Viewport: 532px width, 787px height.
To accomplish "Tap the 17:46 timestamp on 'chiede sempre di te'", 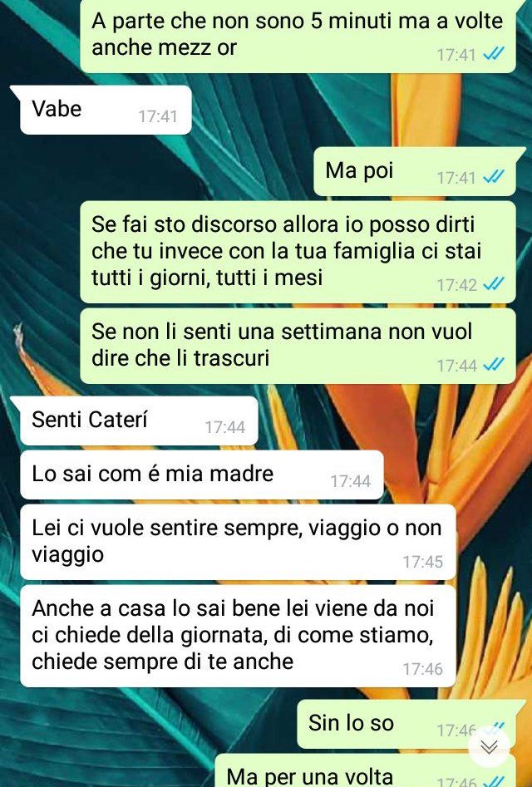I will pyautogui.click(x=422, y=669).
